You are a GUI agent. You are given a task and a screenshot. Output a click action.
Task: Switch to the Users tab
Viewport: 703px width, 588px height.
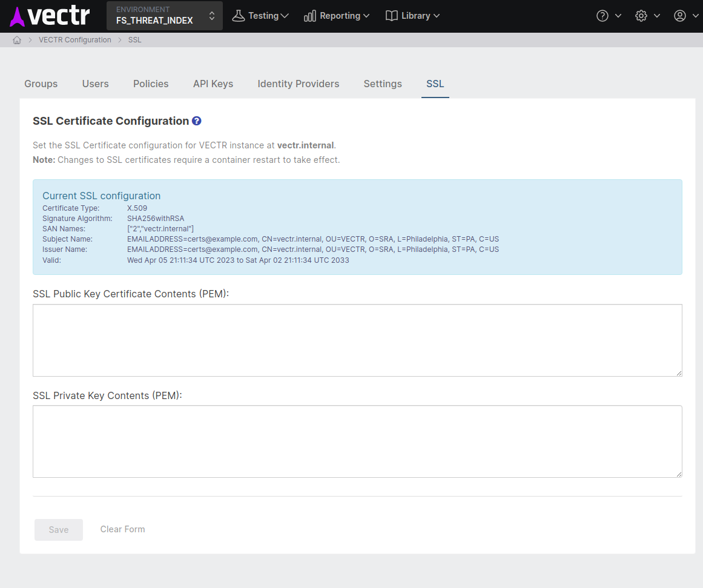tap(96, 84)
